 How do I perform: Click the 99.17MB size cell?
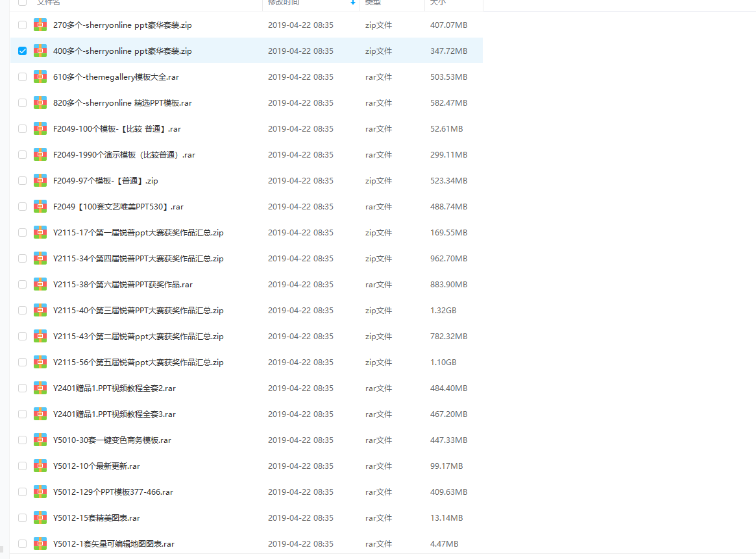[x=446, y=466]
